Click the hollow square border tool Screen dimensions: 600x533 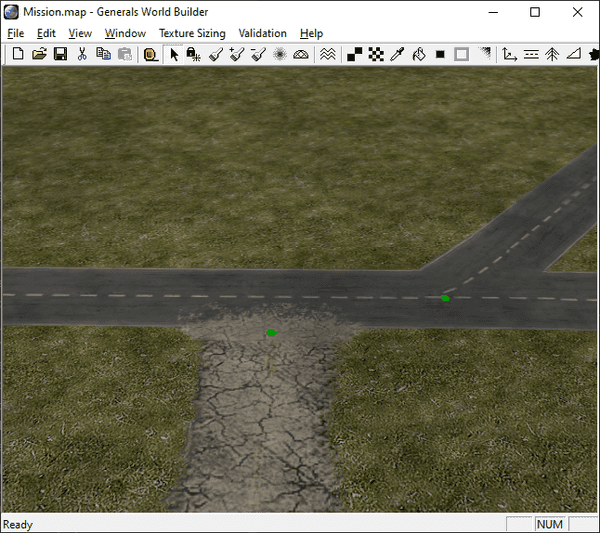[x=461, y=54]
